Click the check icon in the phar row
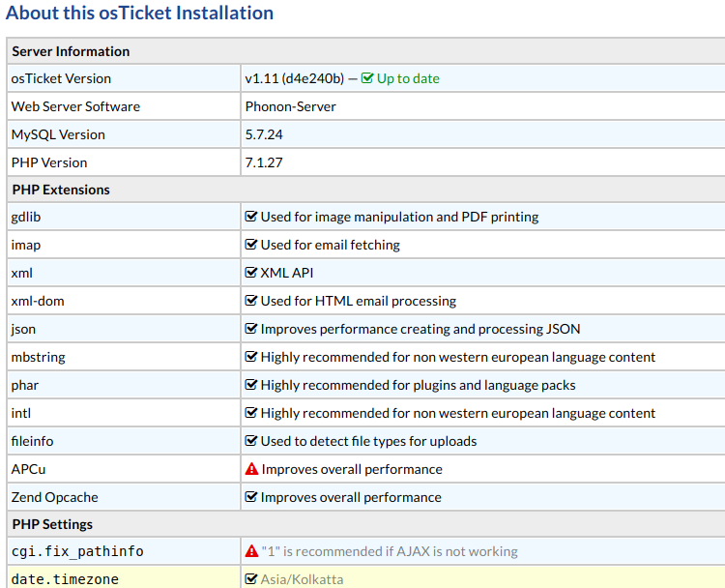 coord(251,385)
